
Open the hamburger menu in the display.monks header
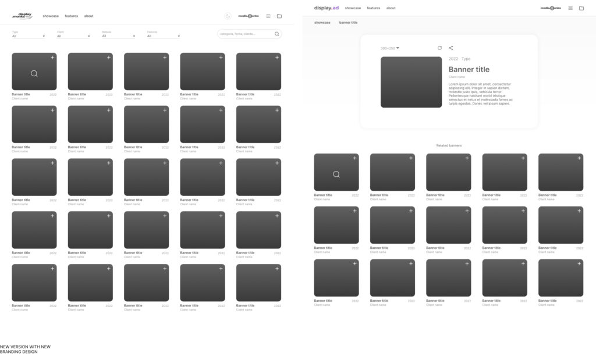[x=268, y=16]
